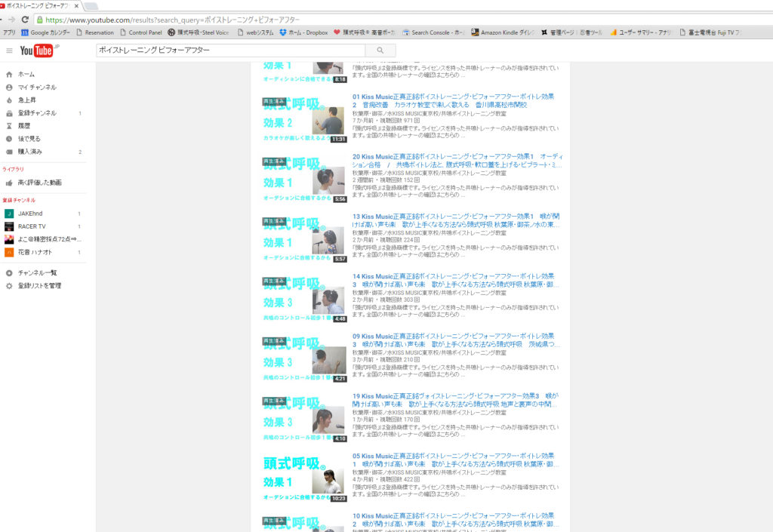Image resolution: width=773 pixels, height=532 pixels.
Task: Open the video title starting "05 Kiss Music"
Action: (x=455, y=460)
